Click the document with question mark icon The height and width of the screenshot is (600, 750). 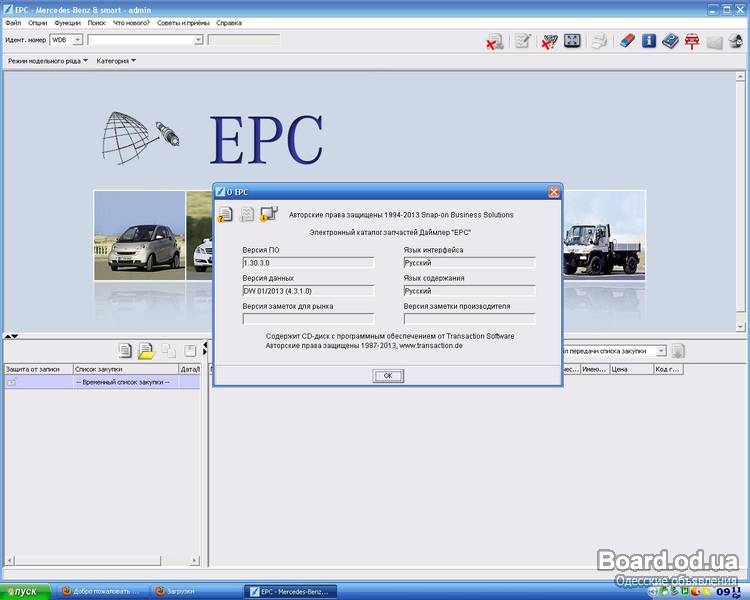coord(225,213)
